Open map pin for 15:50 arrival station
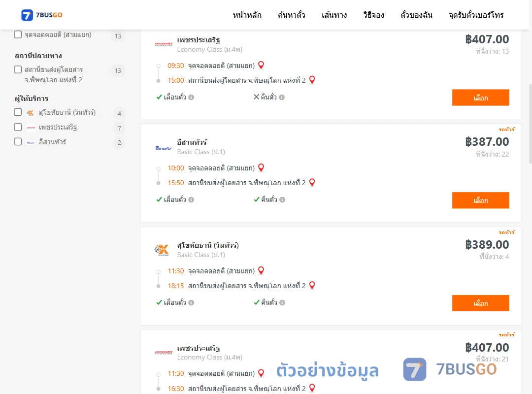The width and height of the screenshot is (532, 394). pyautogui.click(x=312, y=183)
